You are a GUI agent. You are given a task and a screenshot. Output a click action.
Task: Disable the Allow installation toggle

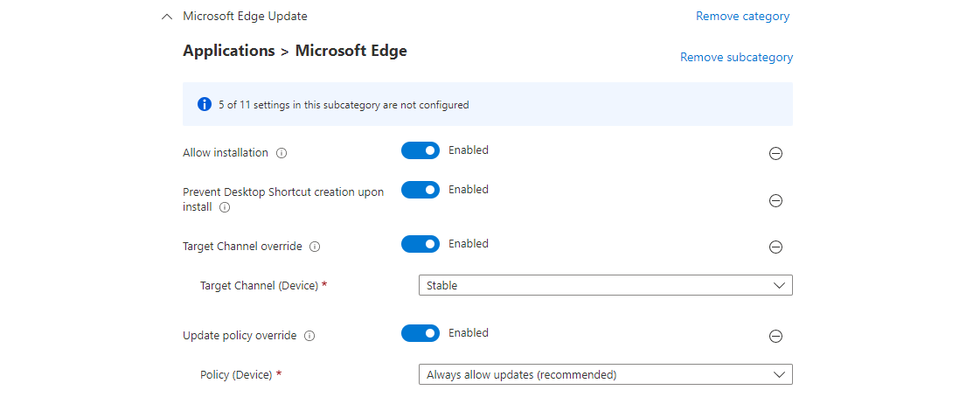420,150
